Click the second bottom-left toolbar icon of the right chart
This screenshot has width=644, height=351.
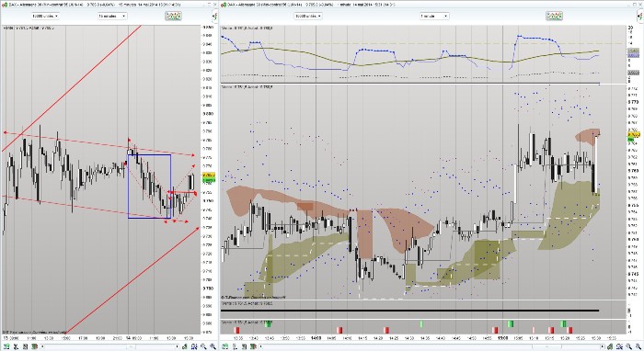(x=235, y=346)
